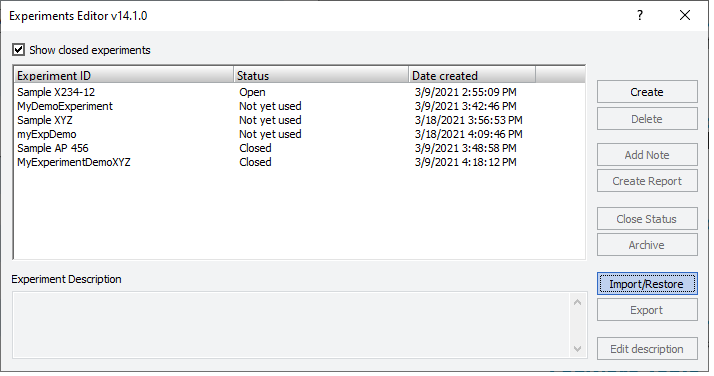Image resolution: width=714 pixels, height=376 pixels.
Task: Click the Create Report button
Action: click(647, 181)
